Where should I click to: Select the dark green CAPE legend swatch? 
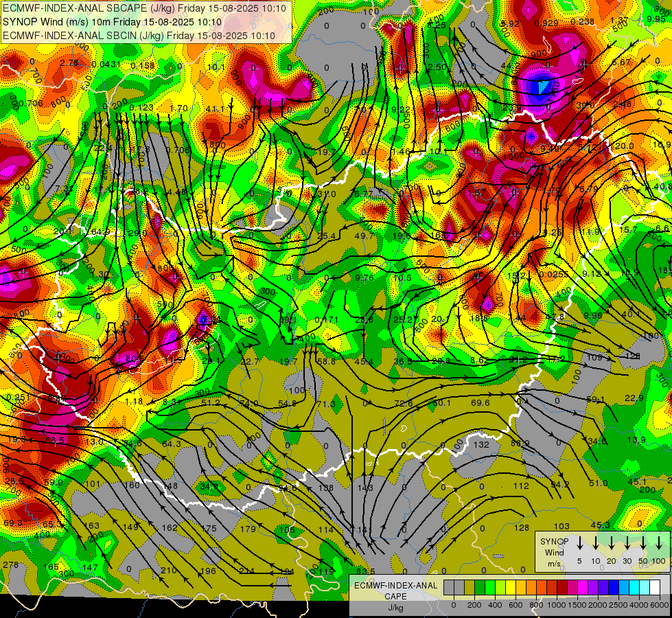pyautogui.click(x=480, y=587)
